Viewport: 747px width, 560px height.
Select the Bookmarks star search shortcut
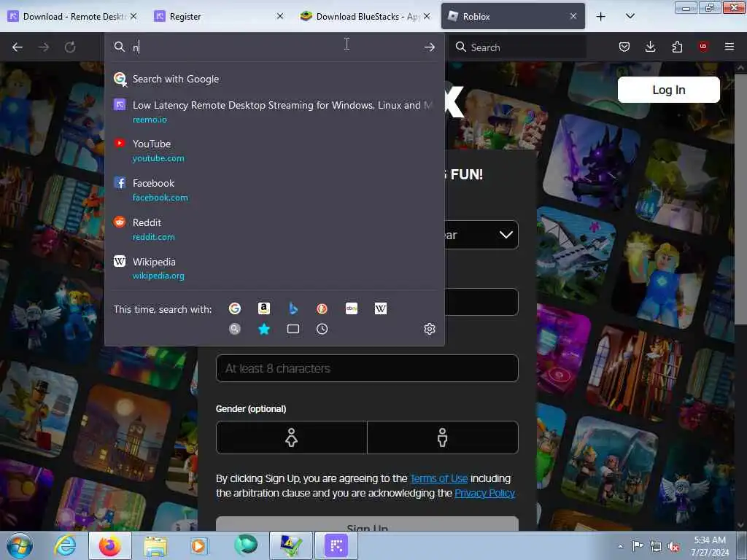(x=264, y=329)
